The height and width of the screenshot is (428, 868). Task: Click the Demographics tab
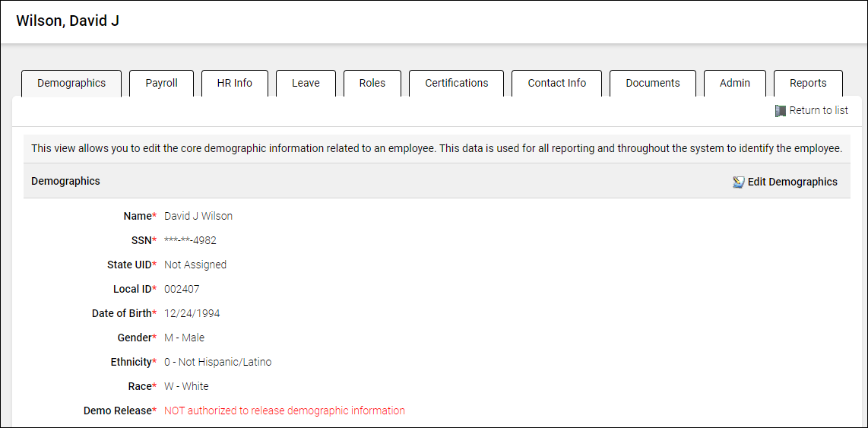71,84
